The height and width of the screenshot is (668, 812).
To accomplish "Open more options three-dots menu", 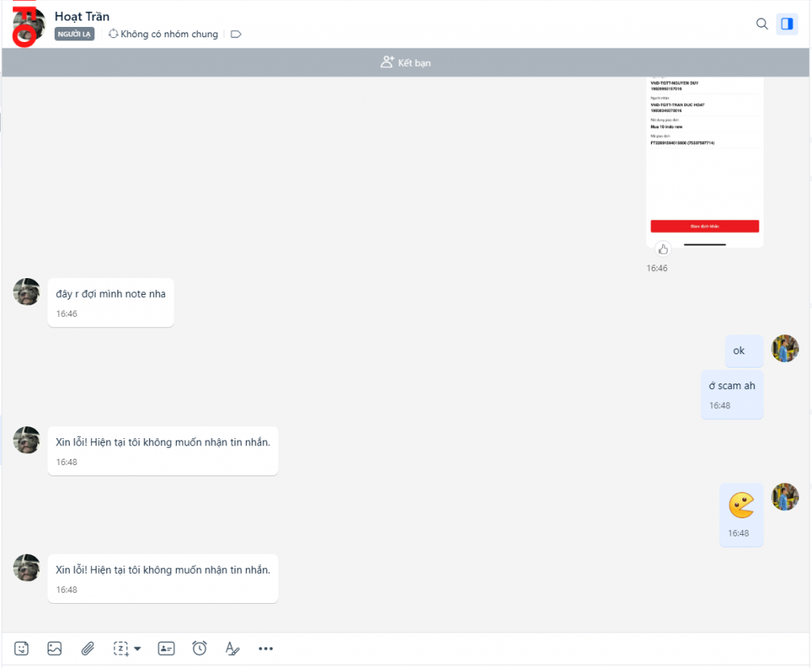I will pos(266,648).
